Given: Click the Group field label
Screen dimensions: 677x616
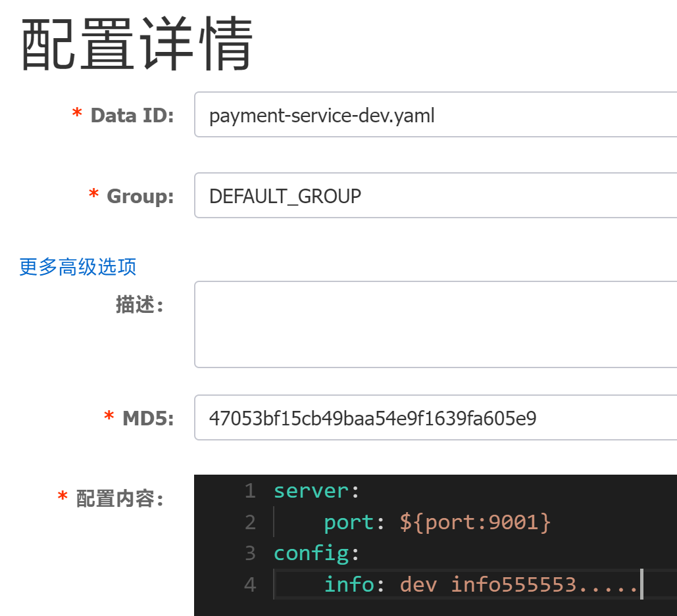Looking at the screenshot, I should coord(139,195).
